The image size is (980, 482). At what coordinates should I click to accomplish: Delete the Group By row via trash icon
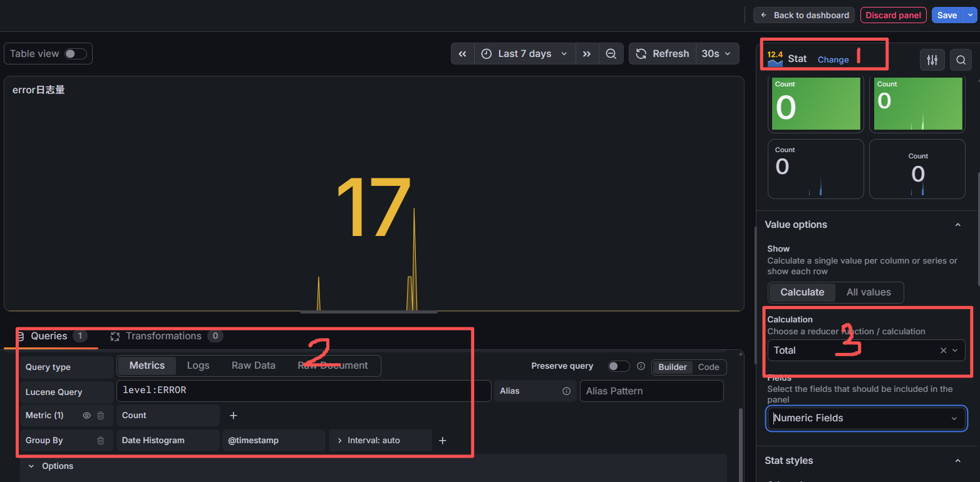pyautogui.click(x=101, y=441)
